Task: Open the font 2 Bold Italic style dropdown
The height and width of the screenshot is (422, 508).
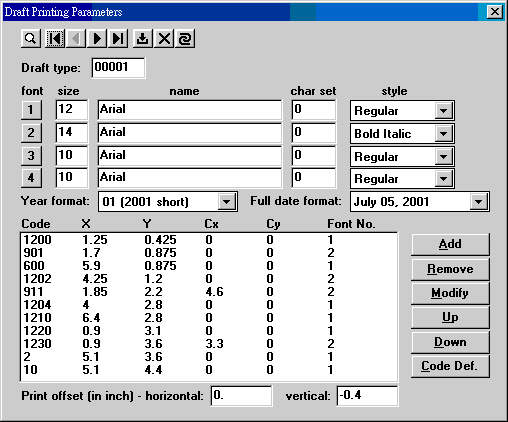Action: point(443,134)
